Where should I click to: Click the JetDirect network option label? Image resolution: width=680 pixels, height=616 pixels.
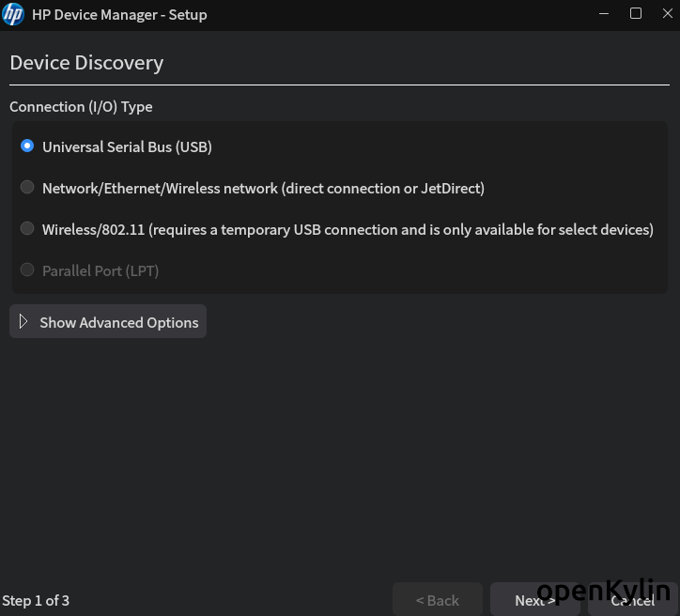click(x=263, y=188)
